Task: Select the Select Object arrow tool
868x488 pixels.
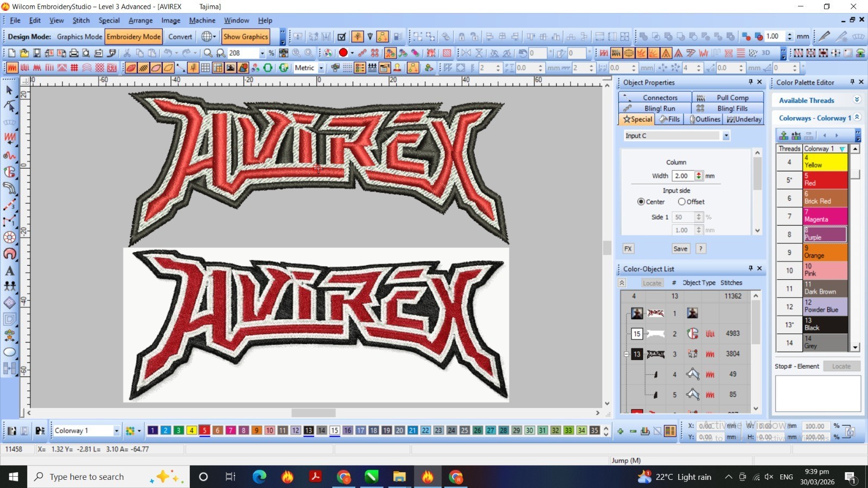Action: 9,89
